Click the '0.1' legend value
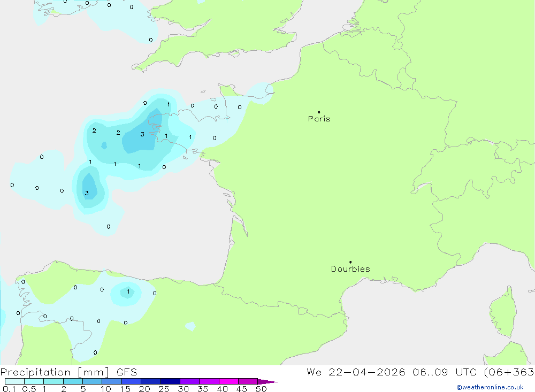Image resolution: width=535 pixels, height=392 pixels. 9,389
